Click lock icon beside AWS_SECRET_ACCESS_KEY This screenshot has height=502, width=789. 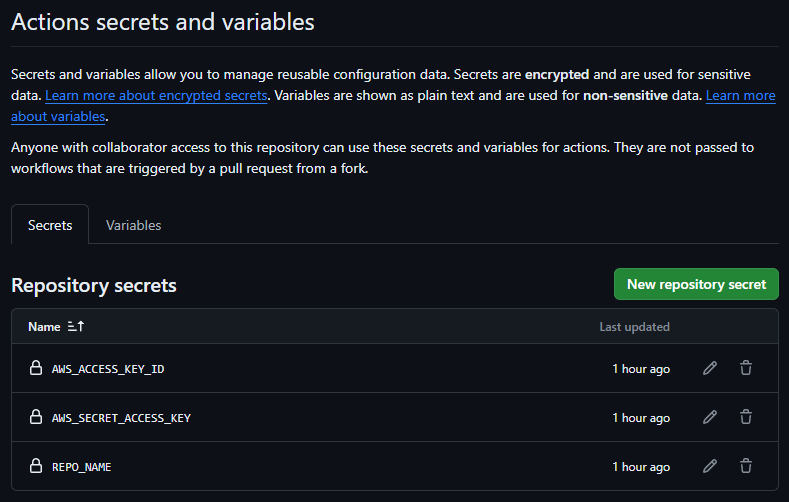pyautogui.click(x=36, y=417)
